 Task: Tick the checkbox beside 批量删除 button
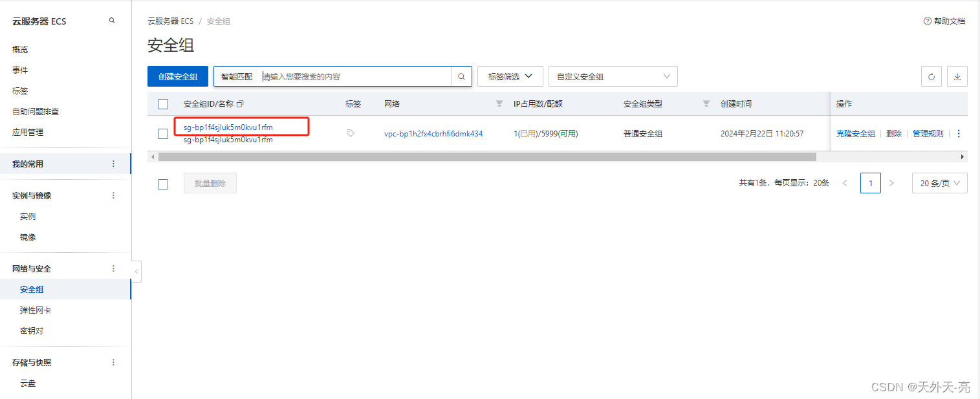click(163, 184)
